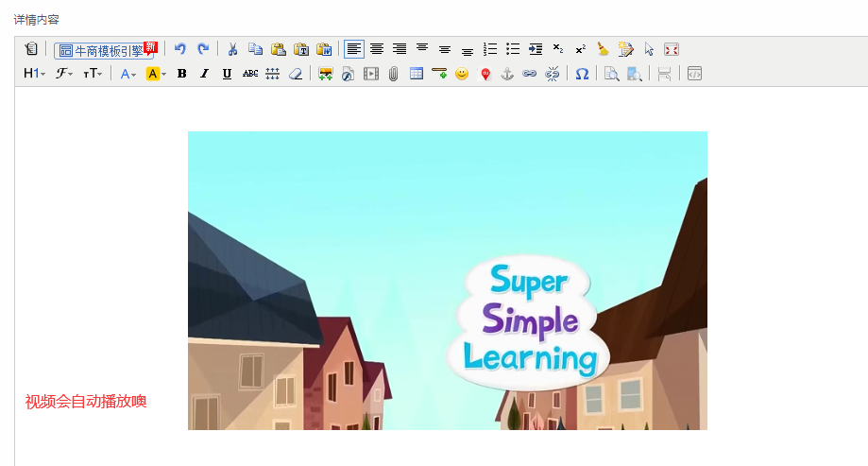The height and width of the screenshot is (466, 868).
Task: Toggle align right
Action: pos(400,49)
